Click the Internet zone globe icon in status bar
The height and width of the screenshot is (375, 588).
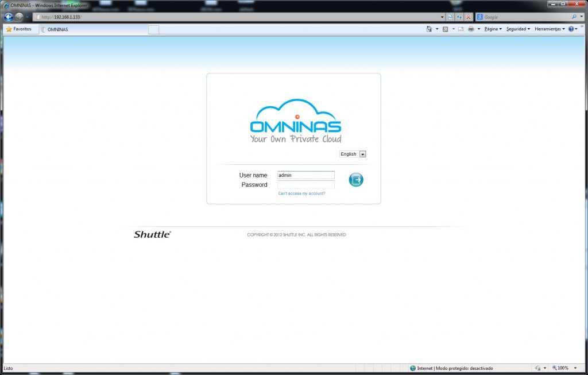413,368
